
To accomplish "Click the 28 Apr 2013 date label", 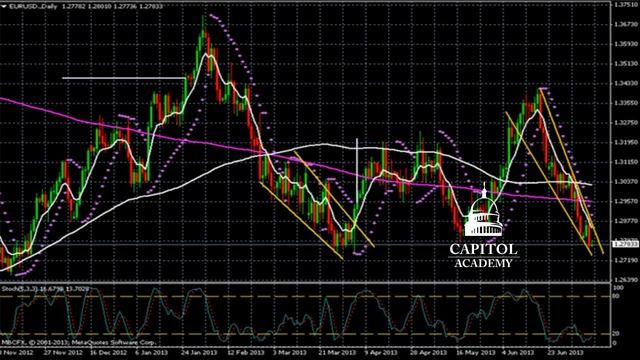I will [x=428, y=353].
